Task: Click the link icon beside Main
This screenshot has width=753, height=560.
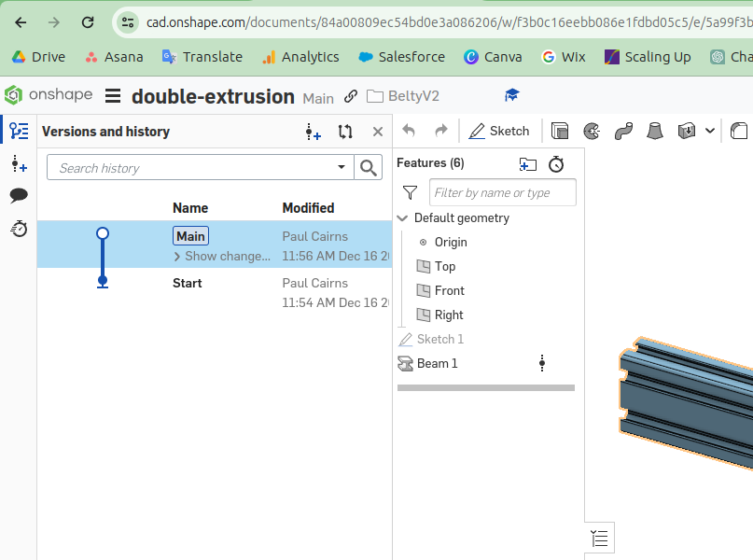Action: pyautogui.click(x=351, y=96)
